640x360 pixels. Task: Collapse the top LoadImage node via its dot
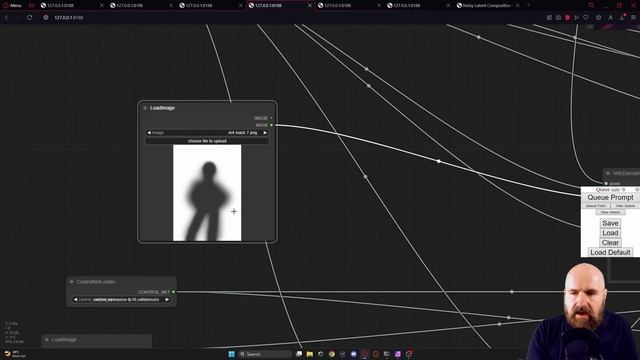click(145, 108)
